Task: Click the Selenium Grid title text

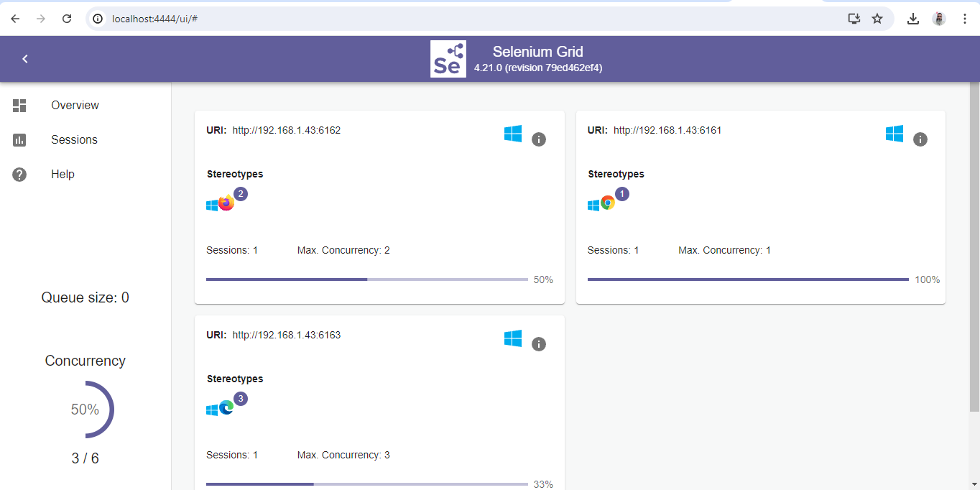Action: pyautogui.click(x=537, y=52)
